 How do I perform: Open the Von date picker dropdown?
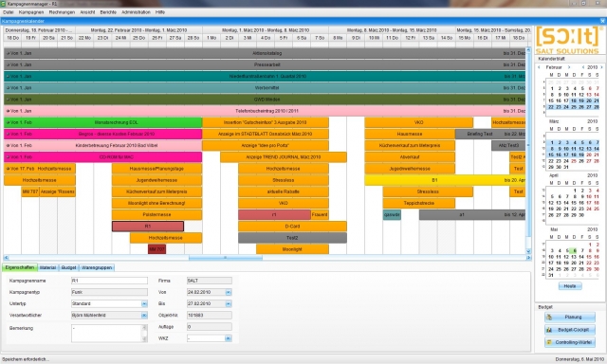pos(229,293)
